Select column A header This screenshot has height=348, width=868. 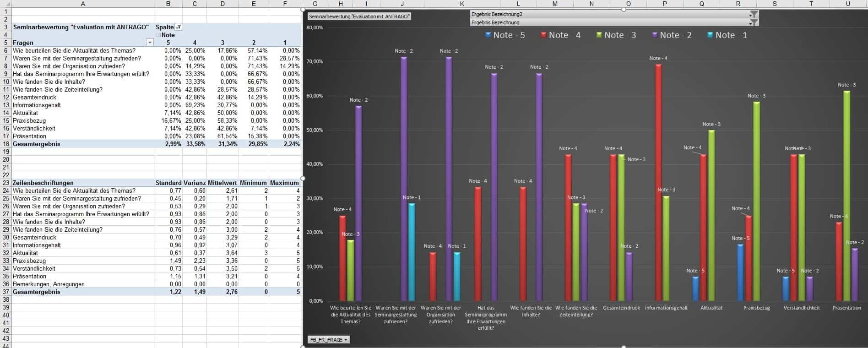click(x=82, y=4)
